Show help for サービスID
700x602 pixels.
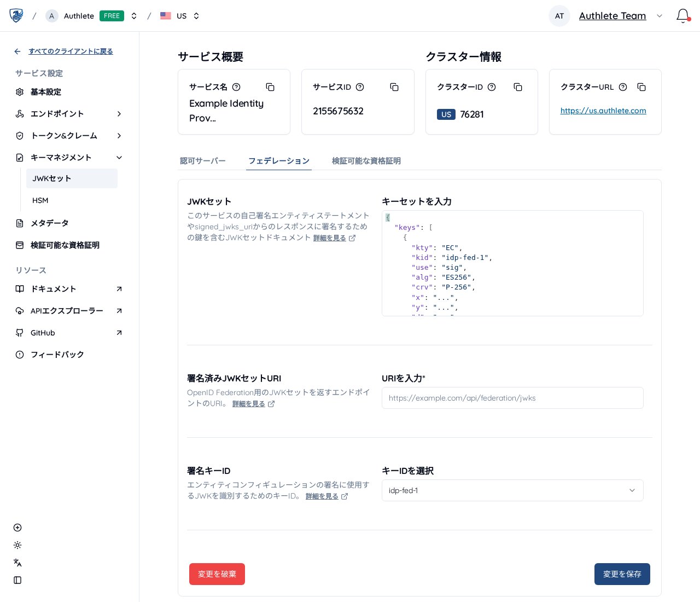click(x=360, y=87)
